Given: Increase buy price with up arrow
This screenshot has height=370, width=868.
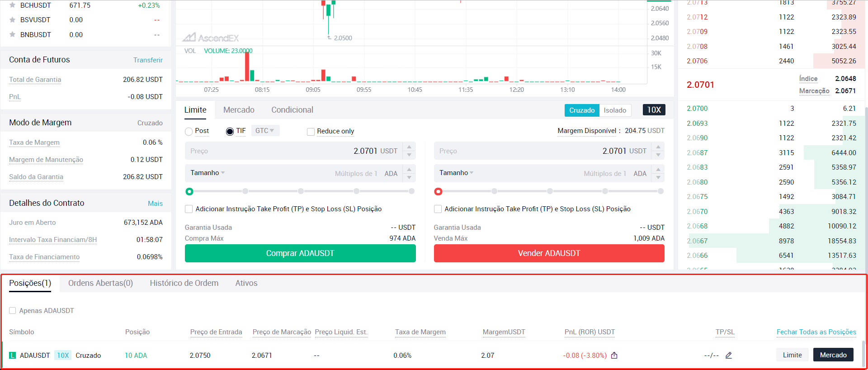Looking at the screenshot, I should click(409, 147).
